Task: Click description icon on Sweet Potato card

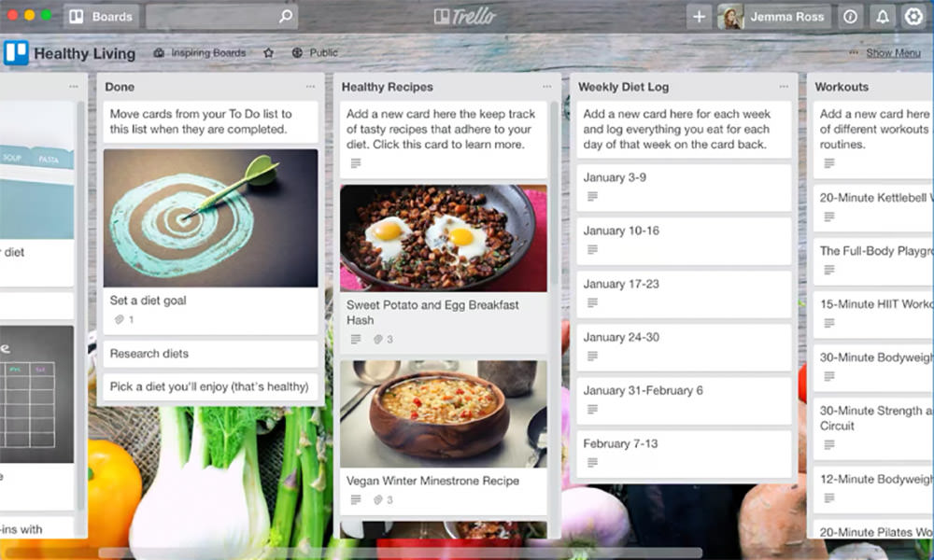Action: pos(356,339)
